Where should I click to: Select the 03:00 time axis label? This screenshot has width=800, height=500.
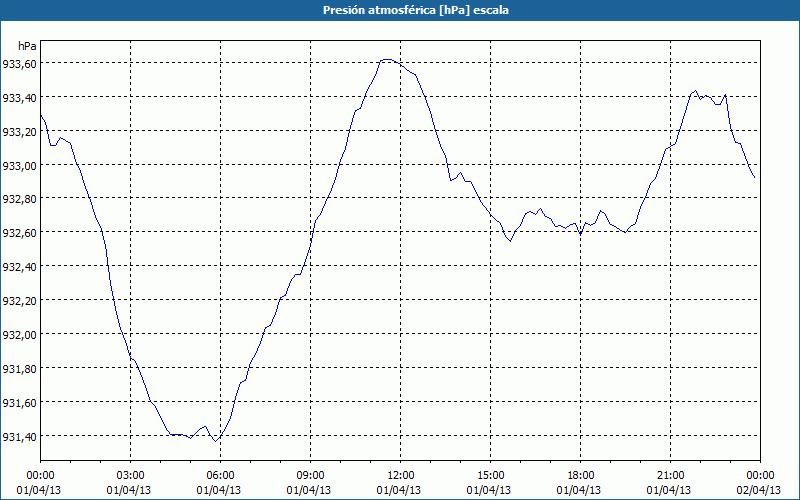pos(131,476)
